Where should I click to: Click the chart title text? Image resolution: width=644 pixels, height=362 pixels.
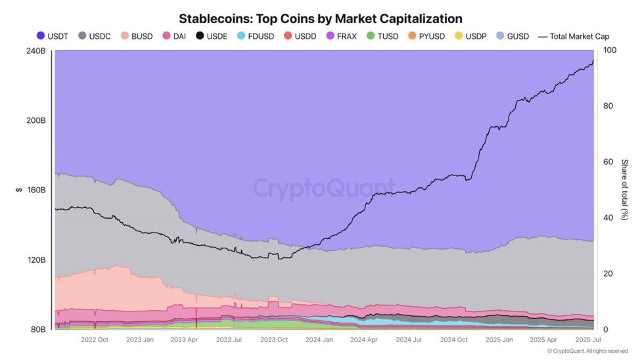pyautogui.click(x=321, y=18)
